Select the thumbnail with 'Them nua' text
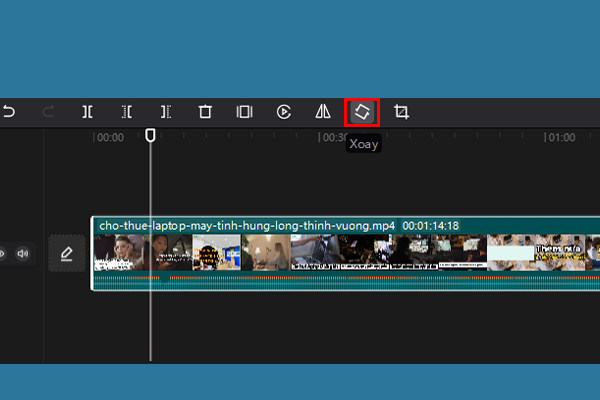Viewport: 600px width, 400px height. click(x=560, y=253)
